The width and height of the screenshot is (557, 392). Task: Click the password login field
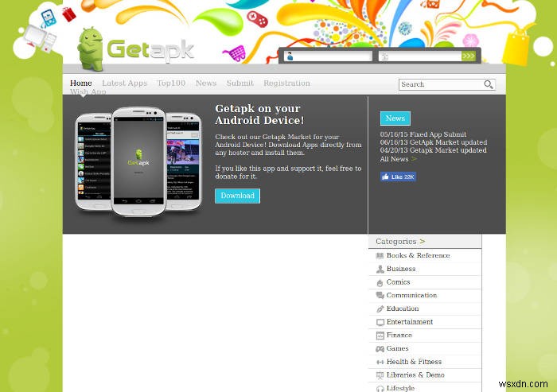(x=420, y=56)
